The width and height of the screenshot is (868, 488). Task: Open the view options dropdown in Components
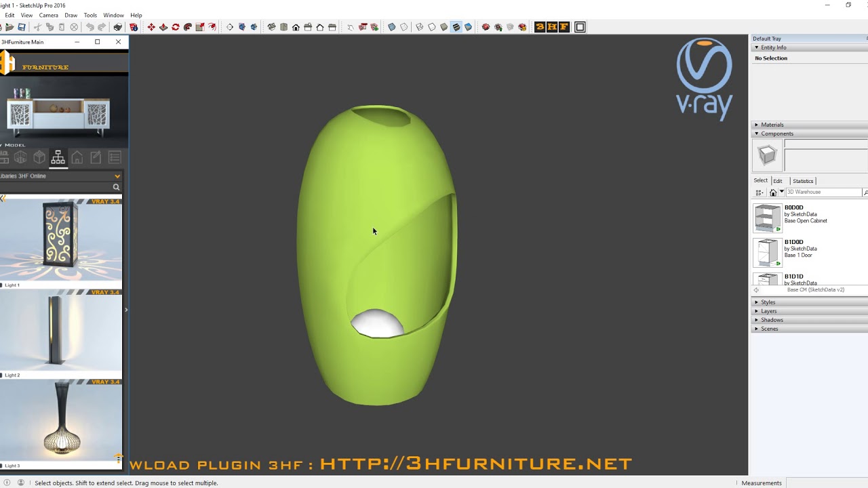[759, 192]
